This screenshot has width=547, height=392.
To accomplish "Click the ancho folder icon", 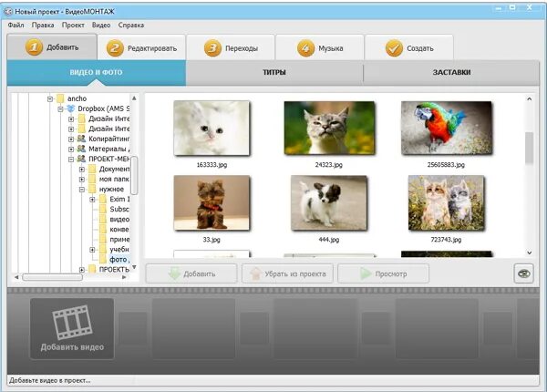I will pyautogui.click(x=60, y=98).
